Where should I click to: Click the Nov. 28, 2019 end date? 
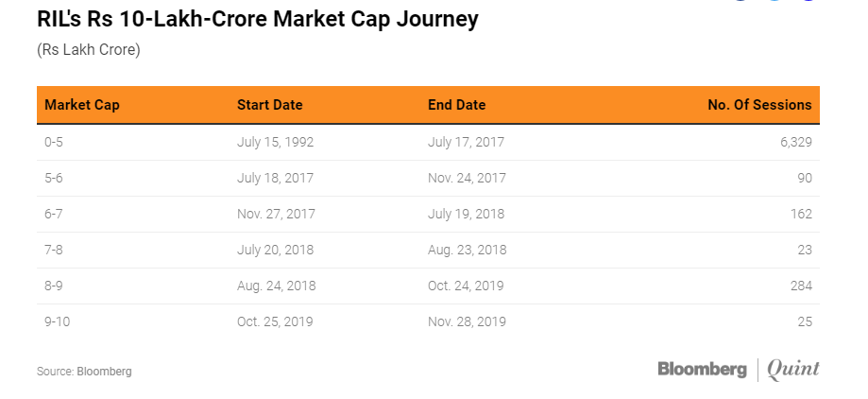click(x=467, y=321)
